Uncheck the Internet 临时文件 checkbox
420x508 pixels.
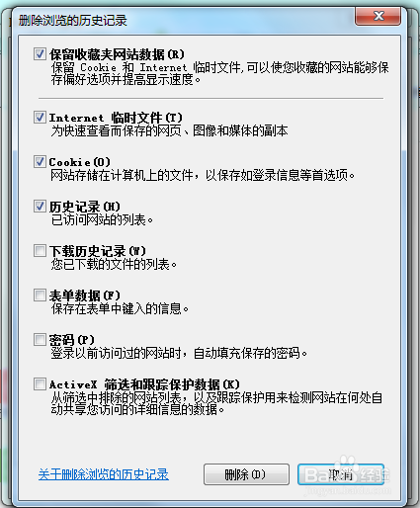(x=40, y=118)
